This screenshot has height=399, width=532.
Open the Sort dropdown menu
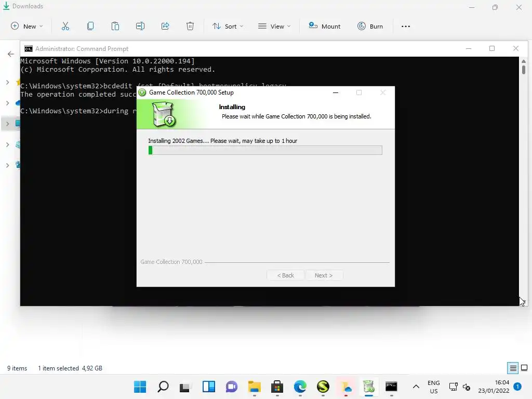(x=228, y=26)
